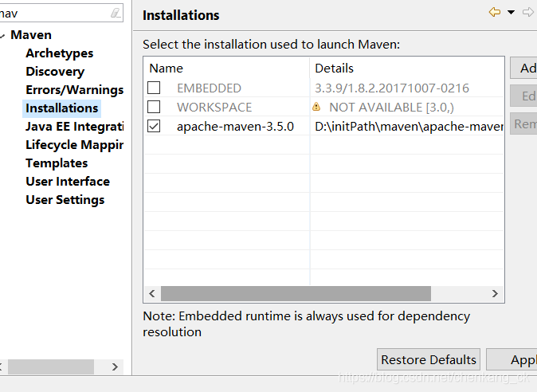Screen dimensions: 537x392
Task: Open Archetypes preferences page
Action: point(59,53)
